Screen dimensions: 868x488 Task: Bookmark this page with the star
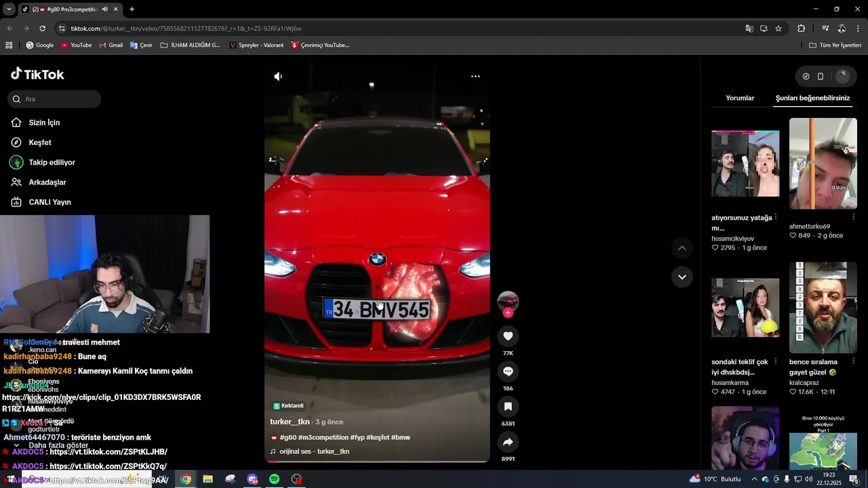tap(778, 28)
